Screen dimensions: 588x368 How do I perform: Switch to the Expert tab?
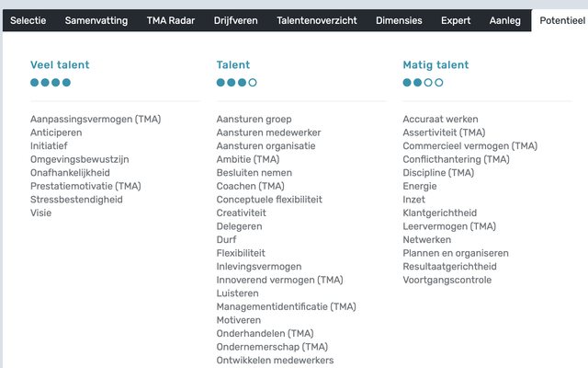456,20
